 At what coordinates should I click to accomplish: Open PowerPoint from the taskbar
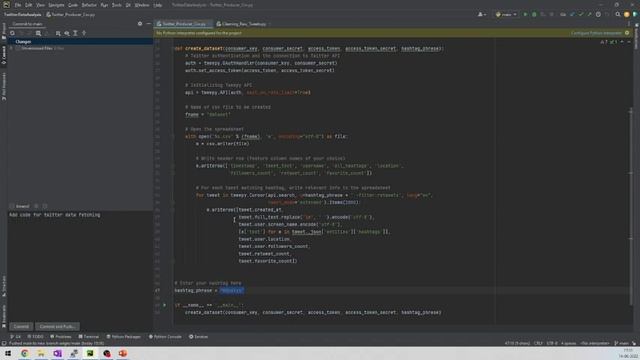point(122,353)
